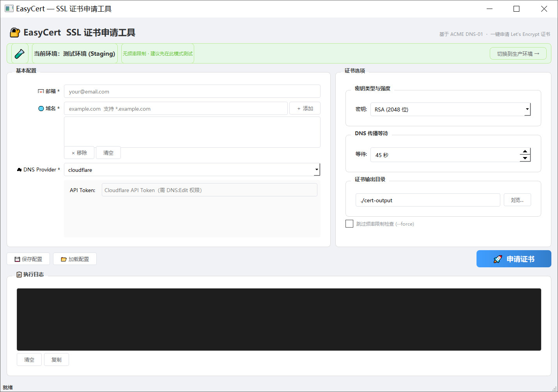
Task: Browse output directory with 浏览... button
Action: click(x=517, y=200)
